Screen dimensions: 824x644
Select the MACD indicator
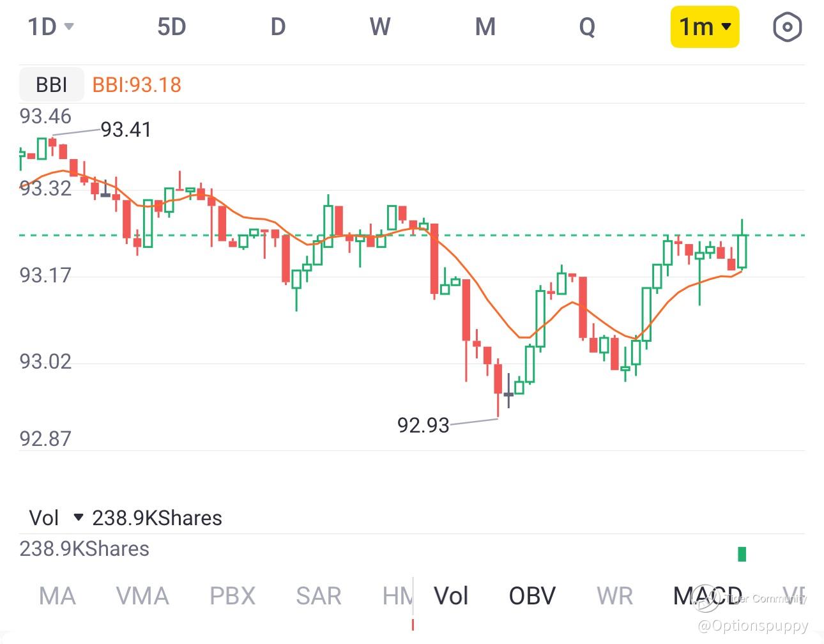click(x=708, y=596)
